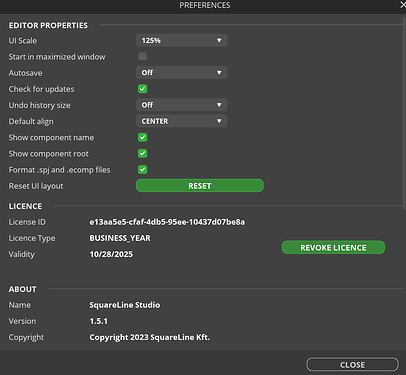Click the validity date 10/28/2025
This screenshot has height=375, width=406.
pos(111,254)
